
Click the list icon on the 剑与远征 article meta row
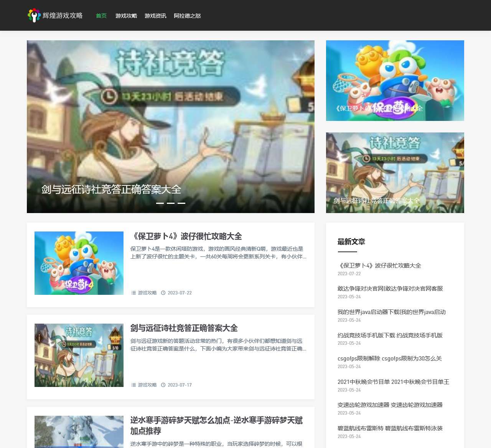[133, 385]
